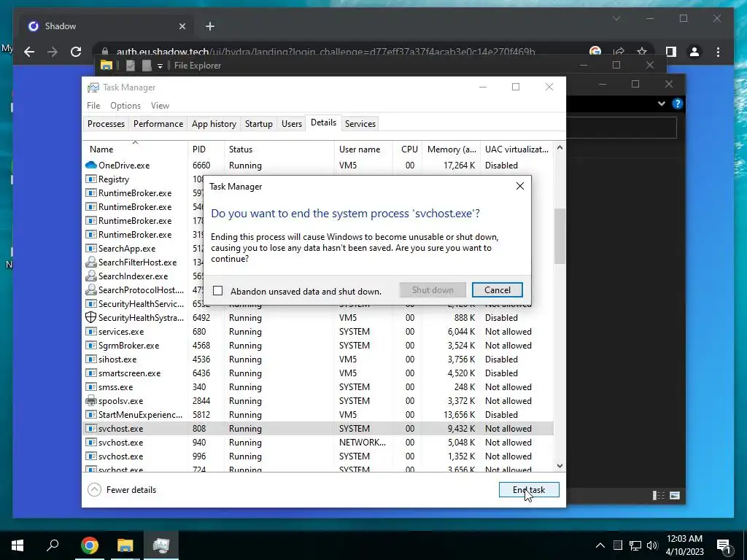747x560 pixels.
Task: Open the App history tab
Action: [214, 124]
